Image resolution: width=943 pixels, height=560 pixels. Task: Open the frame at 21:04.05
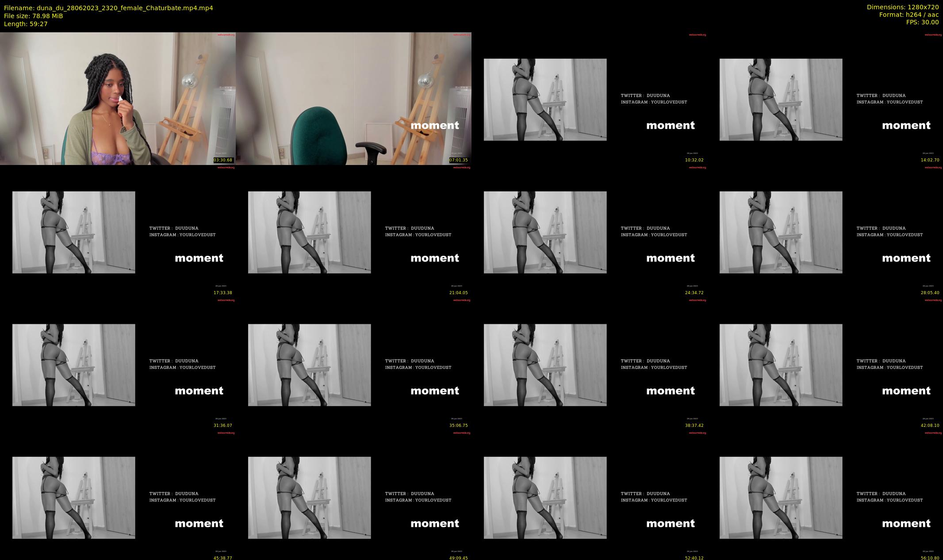353,231
